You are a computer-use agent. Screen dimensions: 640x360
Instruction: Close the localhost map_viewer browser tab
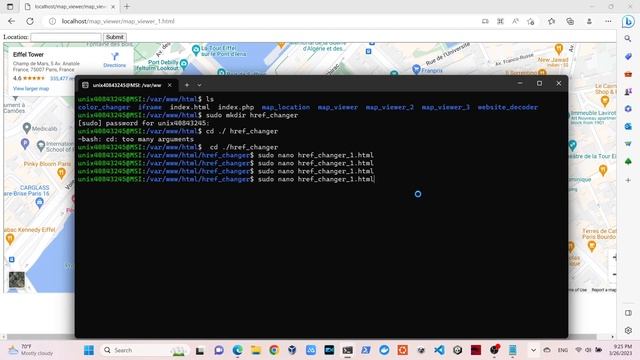click(113, 7)
